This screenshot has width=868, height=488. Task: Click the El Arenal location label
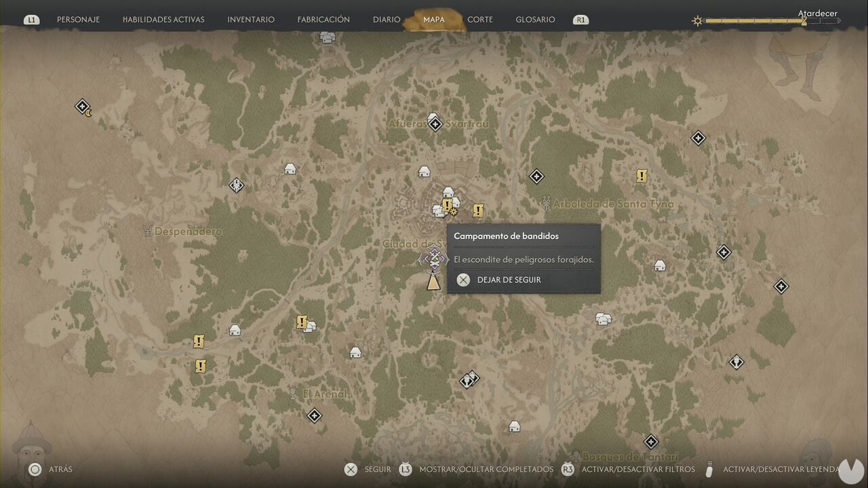point(325,394)
